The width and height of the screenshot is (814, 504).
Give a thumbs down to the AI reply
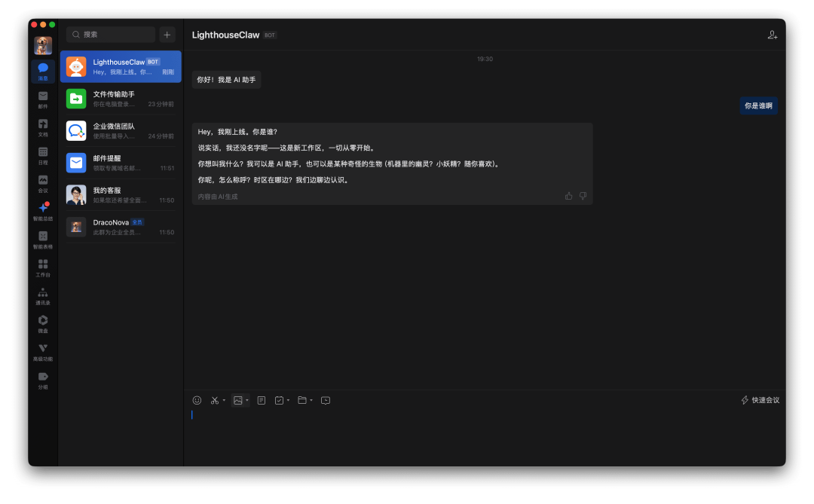point(583,195)
